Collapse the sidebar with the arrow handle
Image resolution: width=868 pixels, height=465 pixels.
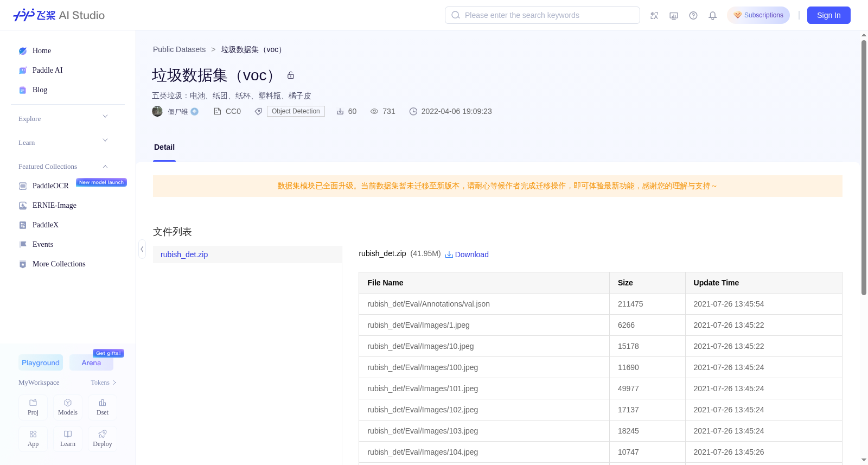click(x=142, y=249)
